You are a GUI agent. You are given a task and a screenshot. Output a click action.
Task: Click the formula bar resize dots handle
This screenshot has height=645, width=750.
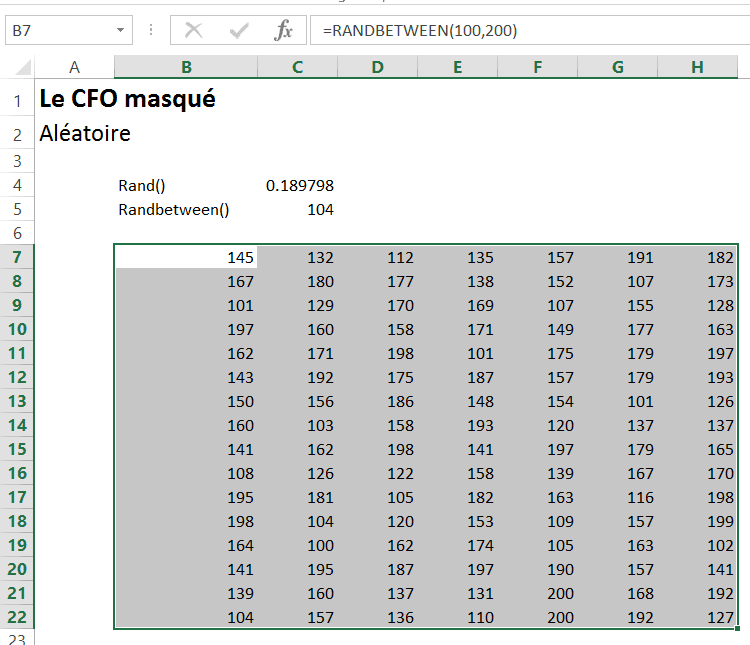pyautogui.click(x=151, y=31)
